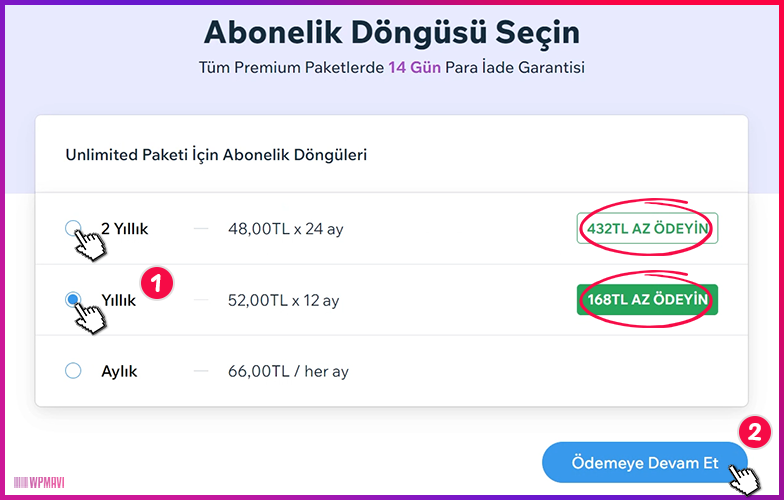Screen dimensions: 784x500
Task: Click the Aylık label text
Action: click(119, 372)
